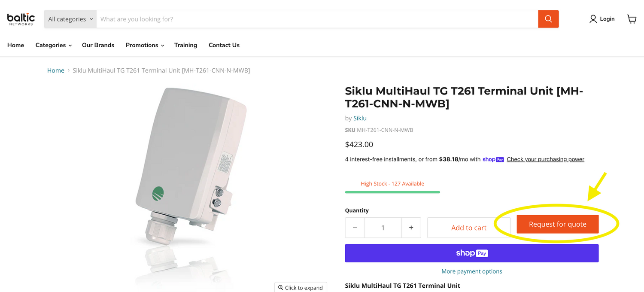Image resolution: width=644 pixels, height=292 pixels.
Task: Expand the Categories navigation menu
Action: (x=53, y=45)
